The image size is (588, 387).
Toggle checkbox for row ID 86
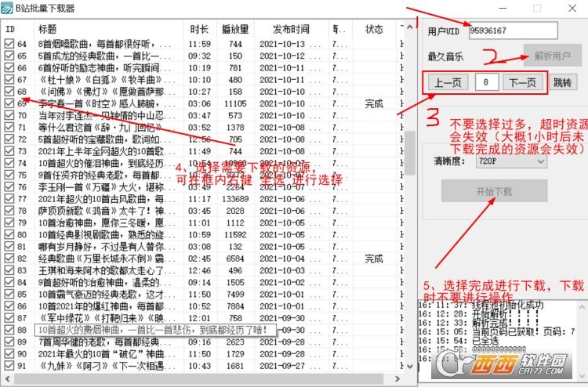point(9,306)
